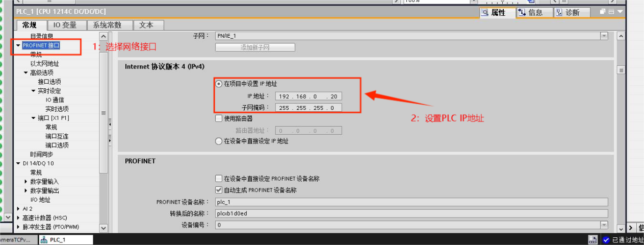Open the 子网 PN/IE_1 dropdown
The width and height of the screenshot is (644, 245).
point(604,36)
